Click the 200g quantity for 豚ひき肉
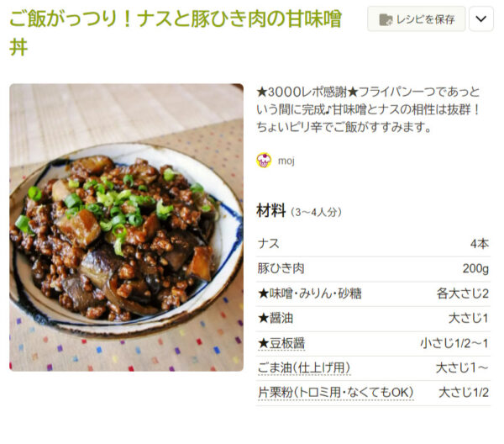The height and width of the screenshot is (444, 504). [x=475, y=268]
